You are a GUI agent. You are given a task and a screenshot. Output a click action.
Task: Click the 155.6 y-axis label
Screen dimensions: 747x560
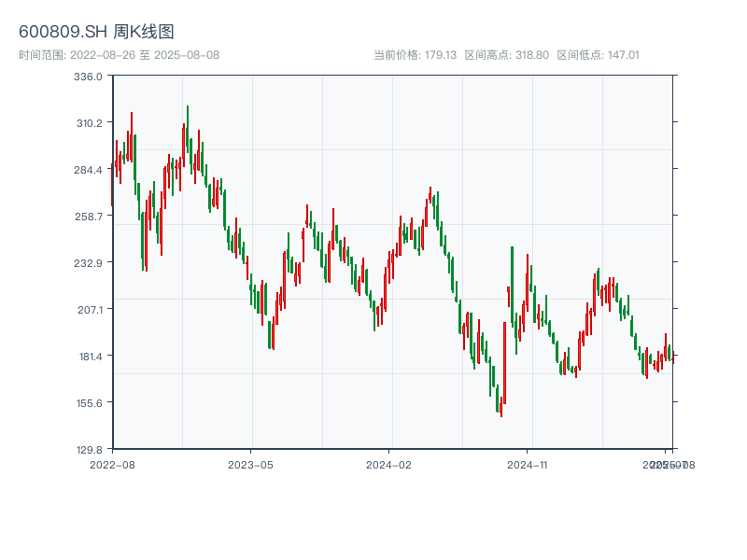click(x=90, y=403)
